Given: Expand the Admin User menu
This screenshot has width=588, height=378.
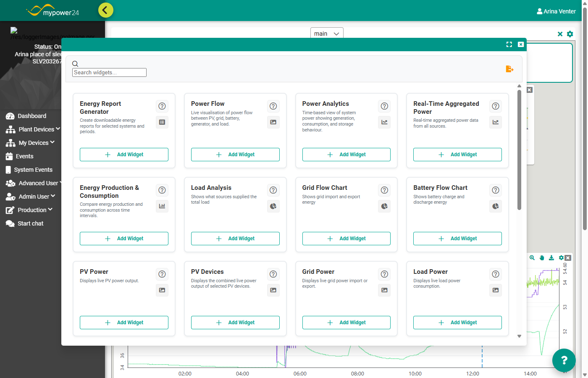Looking at the screenshot, I should click(30, 197).
